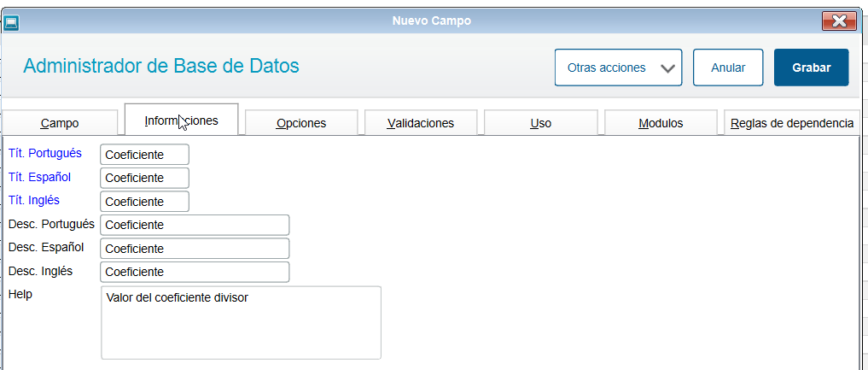Viewport: 868px width, 370px height.
Task: Click the Desc. Español label
Action: coord(46,247)
